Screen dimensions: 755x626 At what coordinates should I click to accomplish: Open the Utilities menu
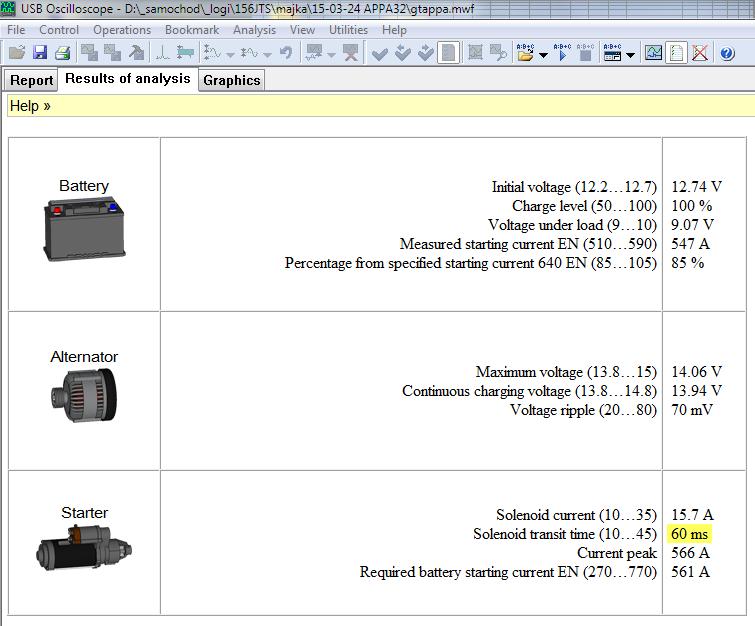point(348,30)
